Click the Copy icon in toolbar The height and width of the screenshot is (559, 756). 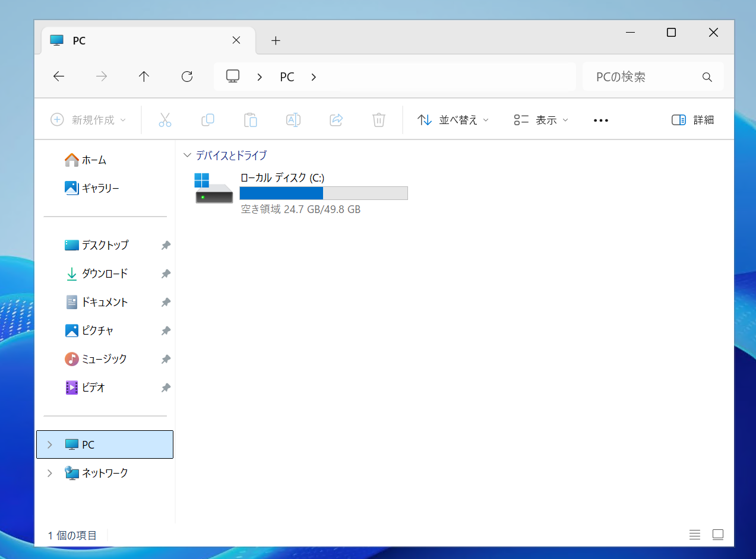[208, 120]
